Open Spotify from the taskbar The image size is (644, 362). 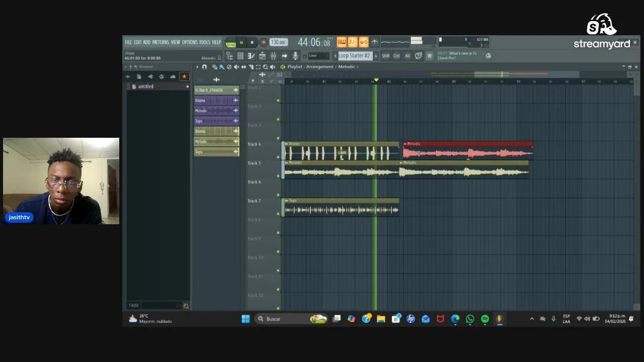pyautogui.click(x=485, y=319)
